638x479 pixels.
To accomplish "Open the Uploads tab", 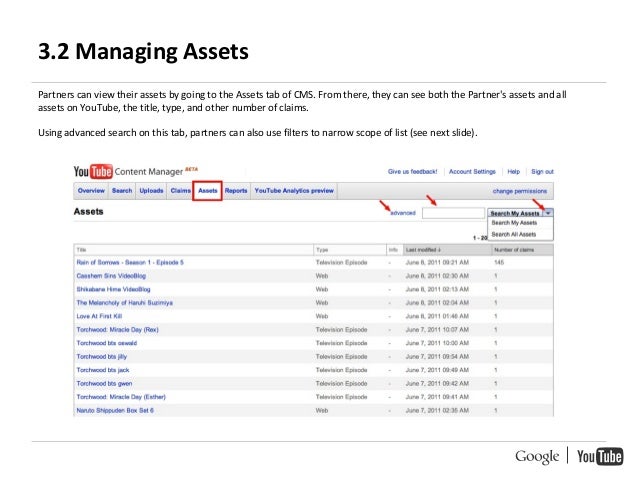I will (x=151, y=190).
